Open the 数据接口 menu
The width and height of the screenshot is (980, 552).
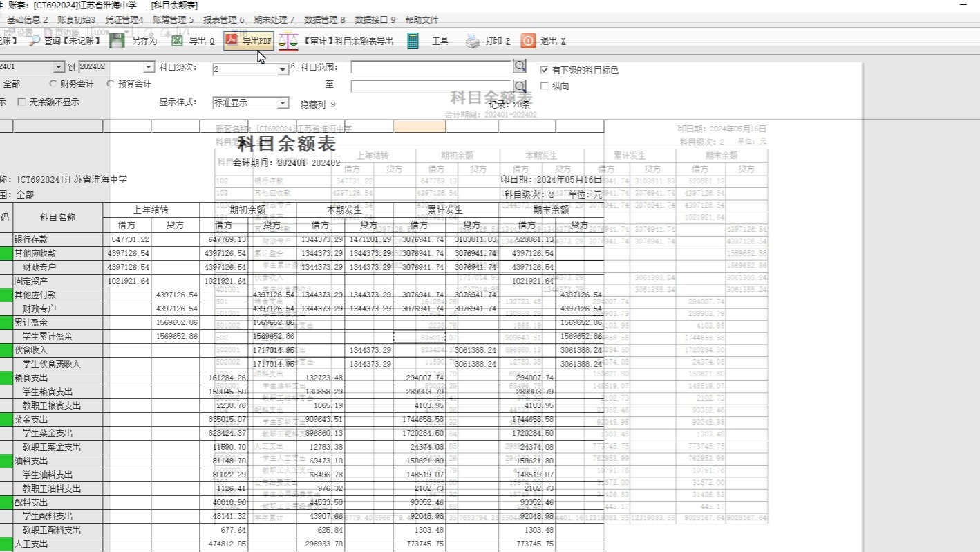pos(375,20)
